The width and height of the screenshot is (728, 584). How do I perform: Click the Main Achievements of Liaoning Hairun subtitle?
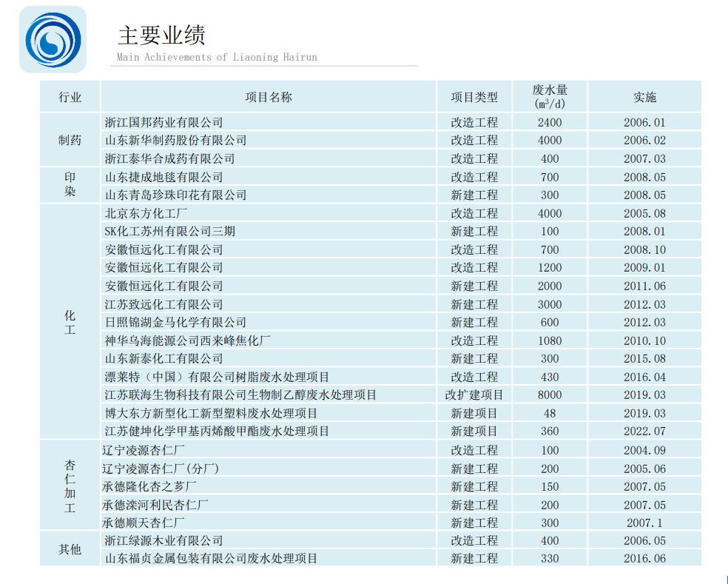coord(217,57)
